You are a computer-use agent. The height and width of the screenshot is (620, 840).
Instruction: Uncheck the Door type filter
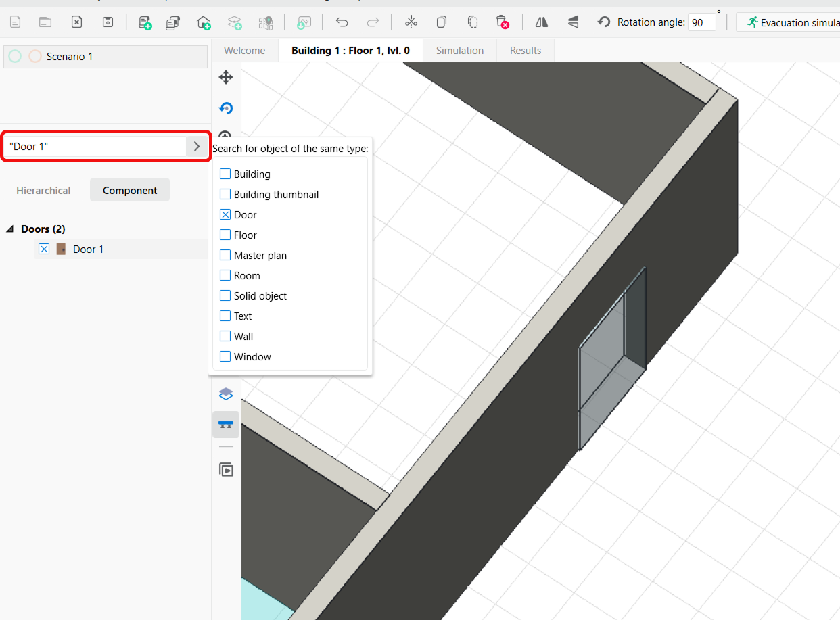225,214
